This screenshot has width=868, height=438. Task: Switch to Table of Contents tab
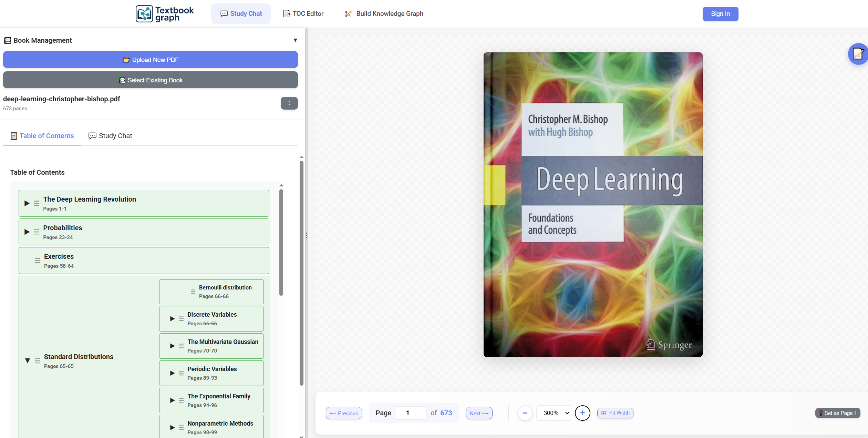click(42, 136)
